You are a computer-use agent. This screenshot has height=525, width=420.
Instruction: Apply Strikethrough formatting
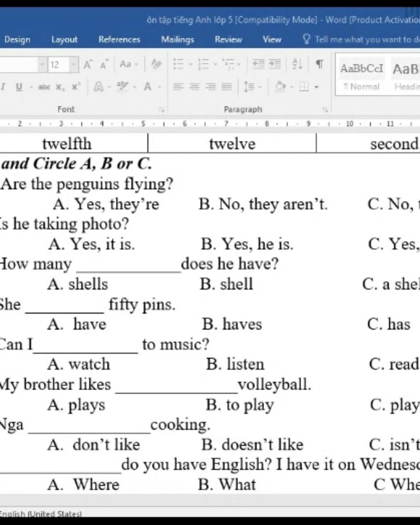pyautogui.click(x=44, y=87)
